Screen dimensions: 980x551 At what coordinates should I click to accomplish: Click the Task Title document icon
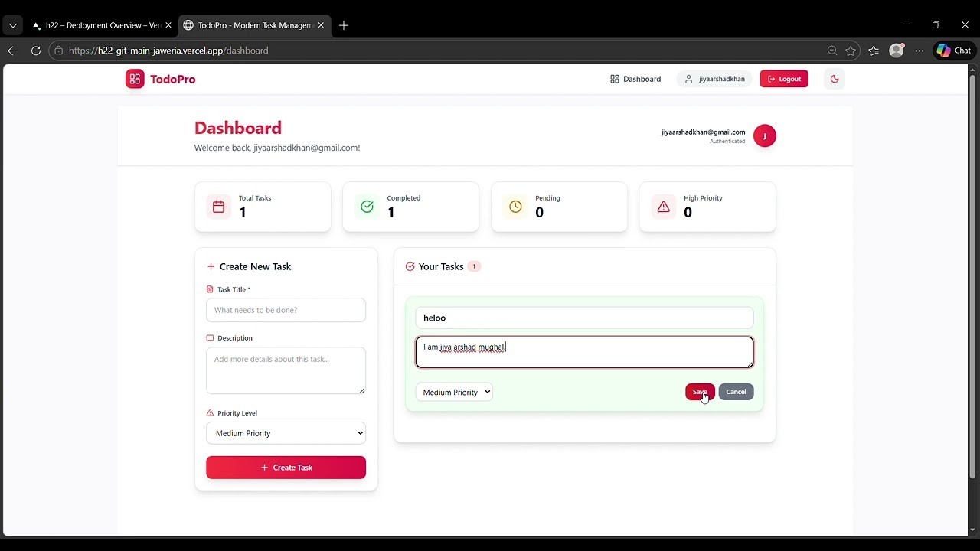tap(210, 289)
